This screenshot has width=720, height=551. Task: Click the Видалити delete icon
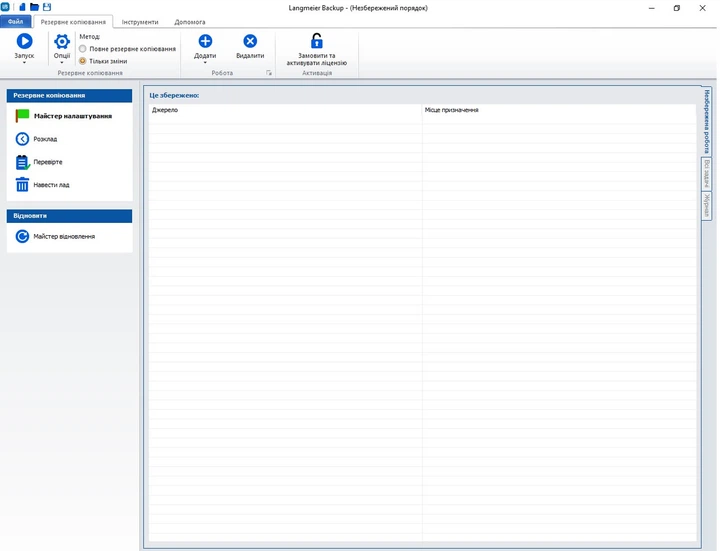(250, 41)
